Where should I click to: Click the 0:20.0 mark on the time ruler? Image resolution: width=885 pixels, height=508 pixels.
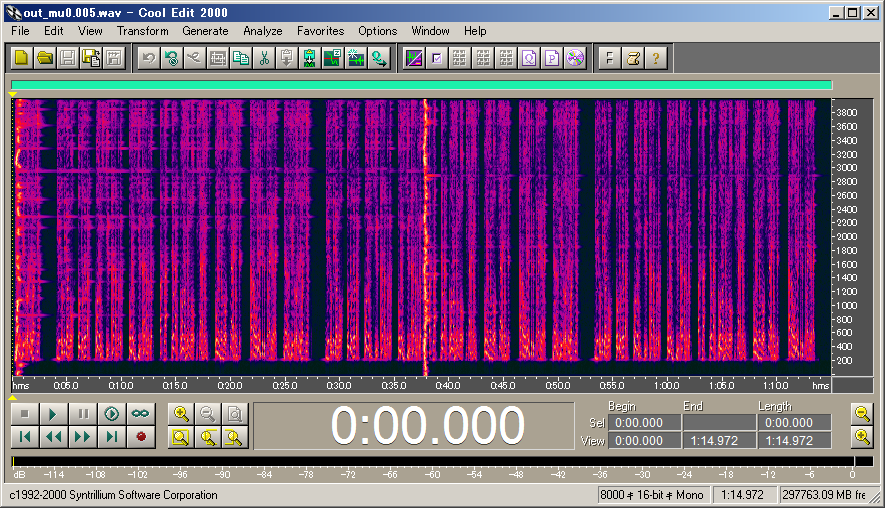pyautogui.click(x=230, y=386)
